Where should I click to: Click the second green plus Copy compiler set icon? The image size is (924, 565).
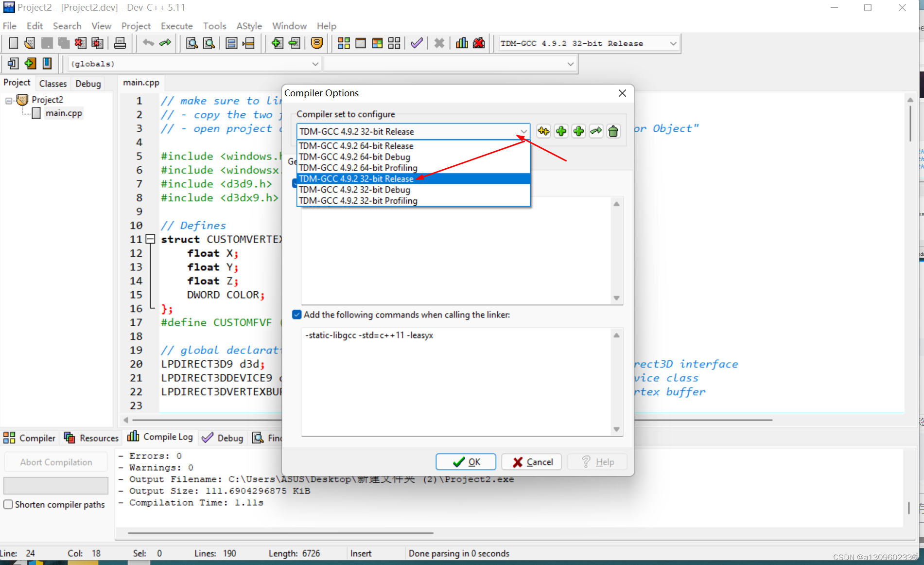pyautogui.click(x=578, y=131)
